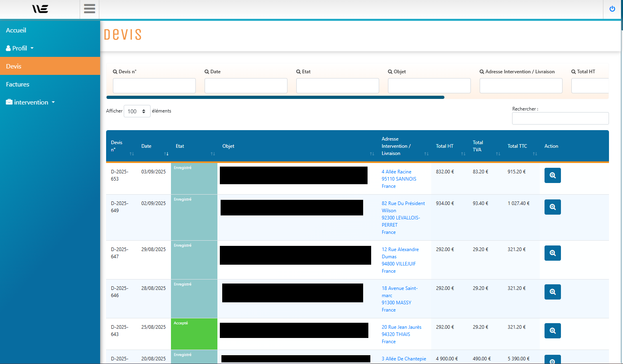This screenshot has width=623, height=364.
Task: Click the hamburger menu icon
Action: coord(89,9)
